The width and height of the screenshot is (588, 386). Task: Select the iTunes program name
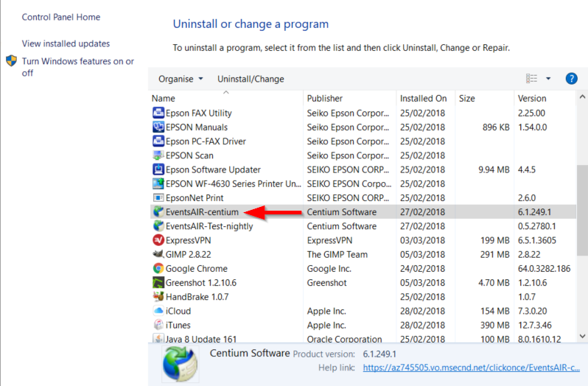coord(178,326)
